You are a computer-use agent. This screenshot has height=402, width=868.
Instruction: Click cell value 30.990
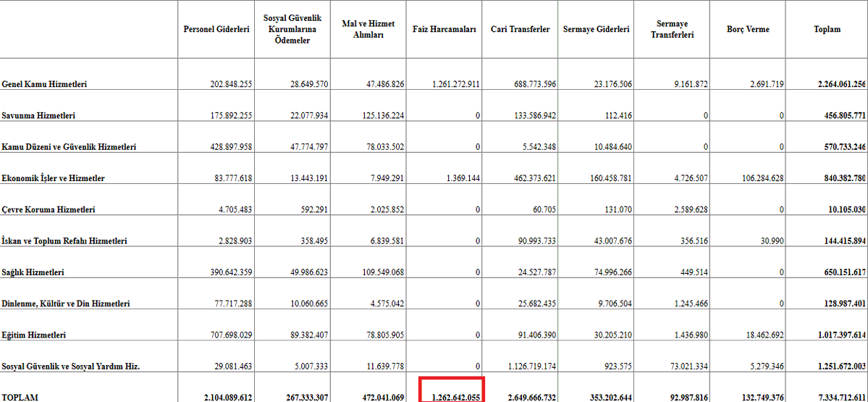point(772,241)
